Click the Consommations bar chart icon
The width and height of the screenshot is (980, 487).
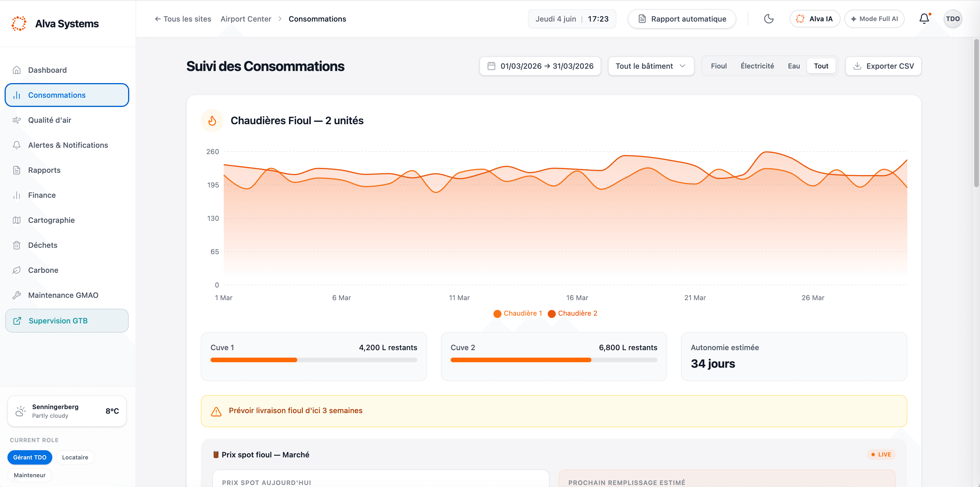(17, 95)
